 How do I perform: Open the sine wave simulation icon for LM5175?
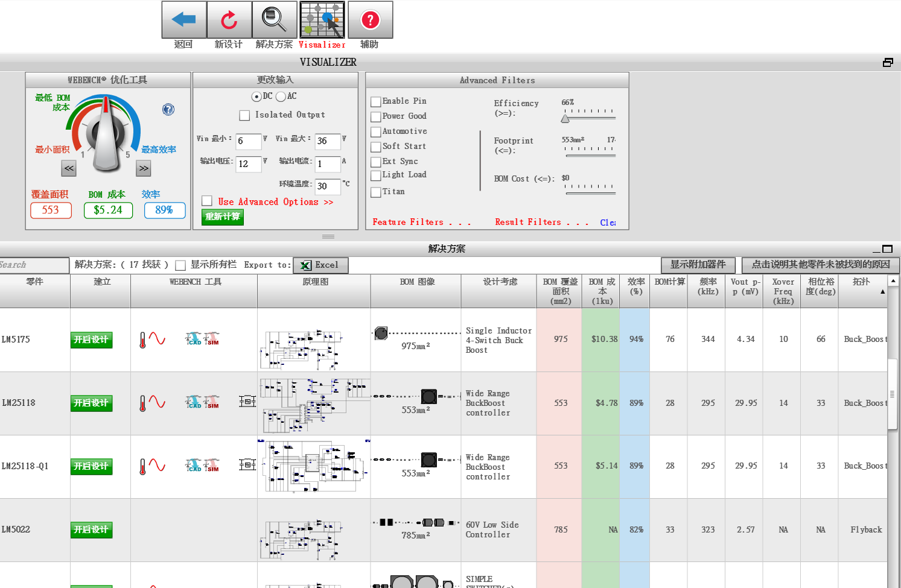pyautogui.click(x=157, y=339)
